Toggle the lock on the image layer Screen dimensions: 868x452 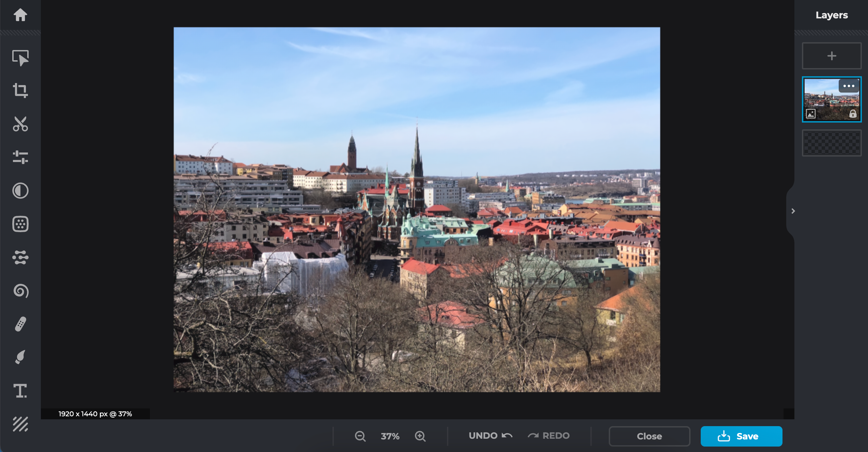pyautogui.click(x=853, y=114)
